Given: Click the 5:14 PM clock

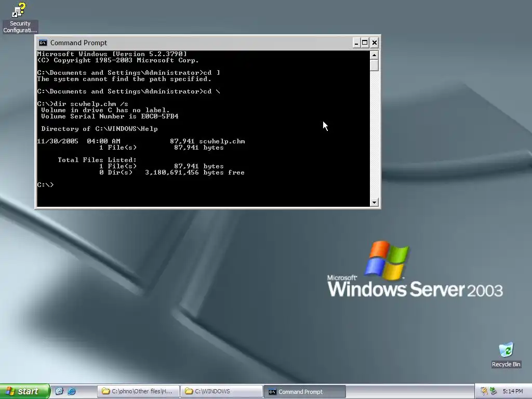Looking at the screenshot, I should coord(513,391).
